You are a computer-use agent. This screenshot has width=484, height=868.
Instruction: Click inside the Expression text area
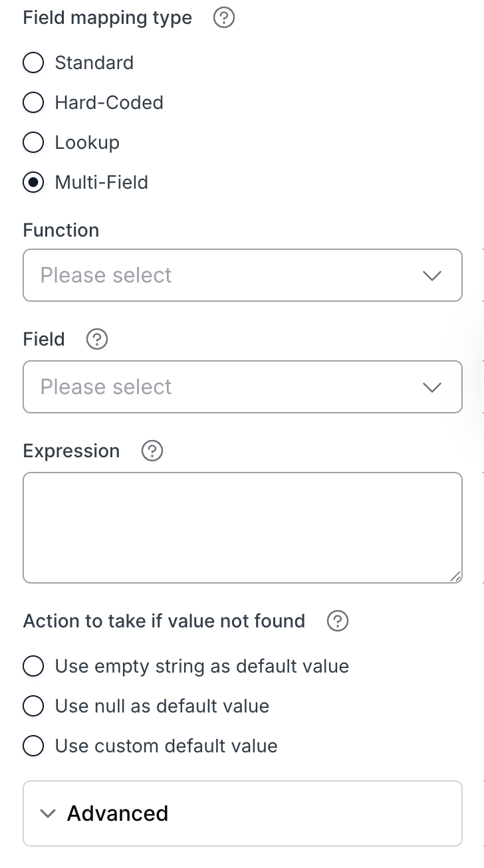pos(242,527)
